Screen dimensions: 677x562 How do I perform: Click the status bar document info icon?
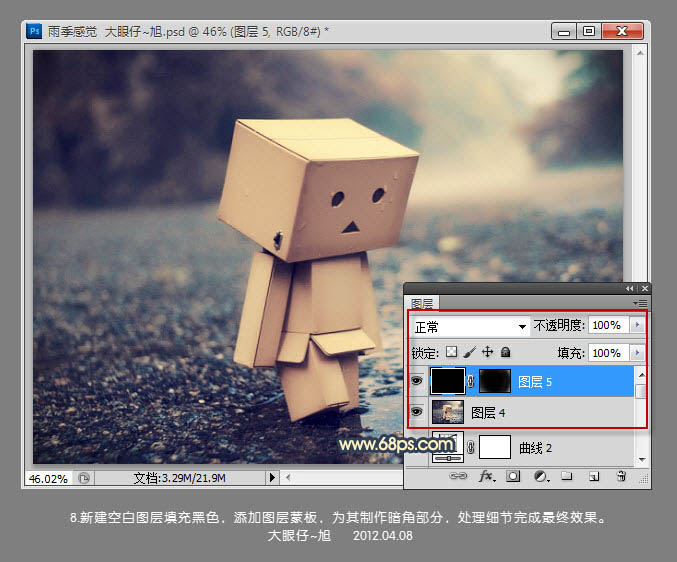[x=84, y=478]
